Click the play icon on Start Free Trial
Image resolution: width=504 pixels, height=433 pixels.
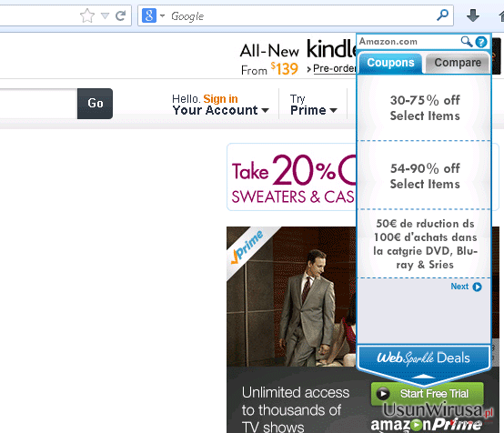pos(383,394)
